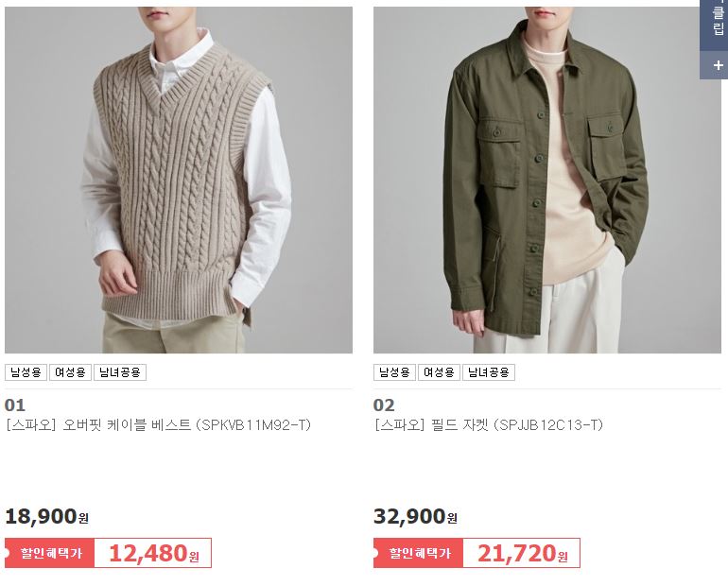Image resolution: width=728 pixels, height=586 pixels.
Task: Open the olive field jacket product image
Action: pyautogui.click(x=546, y=180)
